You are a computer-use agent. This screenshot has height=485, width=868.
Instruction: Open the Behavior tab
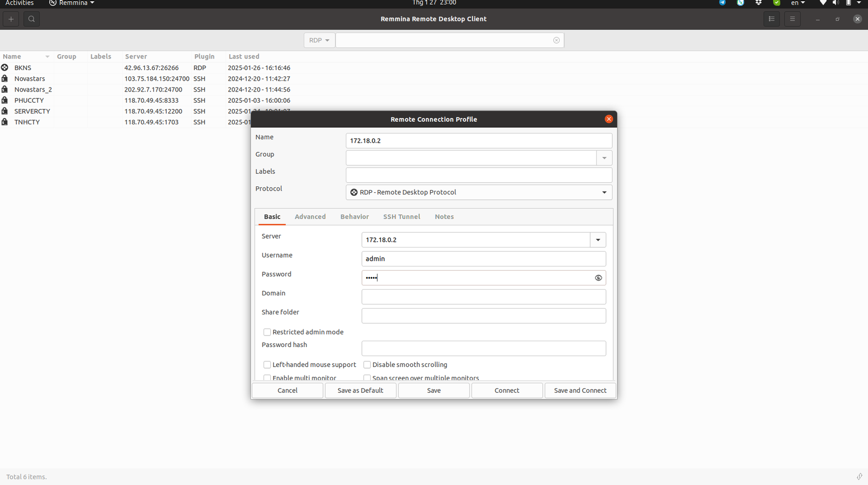355,217
